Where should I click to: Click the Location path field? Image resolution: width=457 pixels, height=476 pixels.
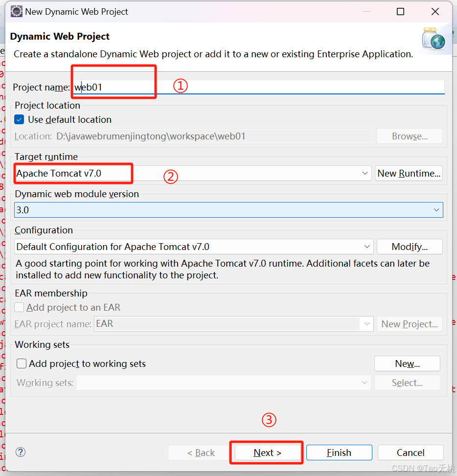214,136
